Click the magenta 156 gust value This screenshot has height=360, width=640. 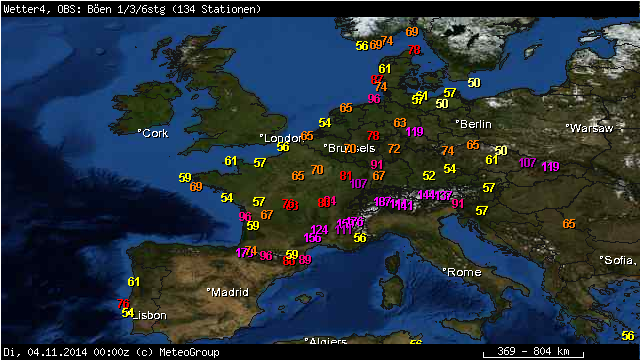pos(312,238)
